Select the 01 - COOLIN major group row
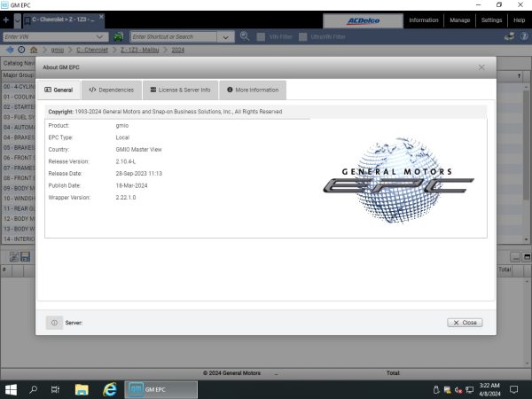This screenshot has width=532, height=399. click(19, 97)
